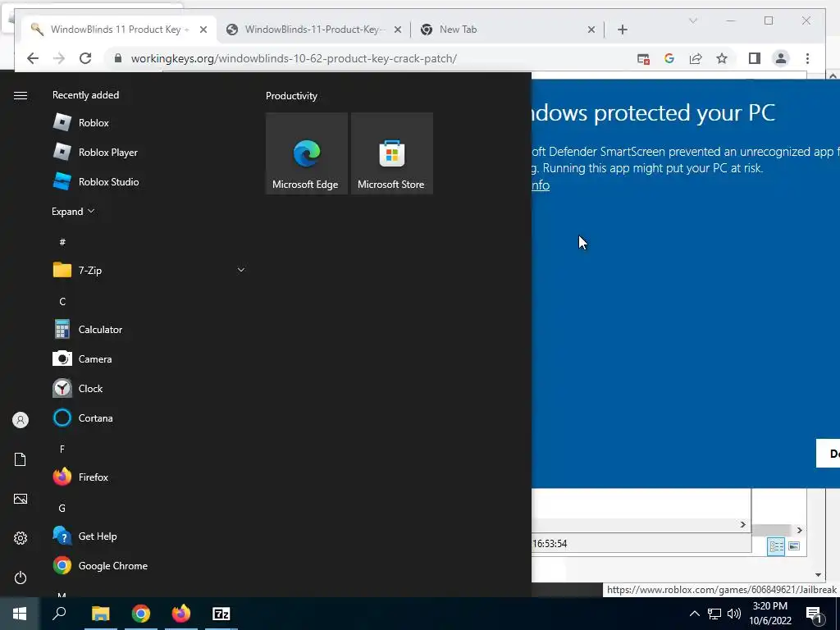Switch to WindowBlinds-11-Product-Key second tab
This screenshot has width=840, height=630.
(313, 30)
